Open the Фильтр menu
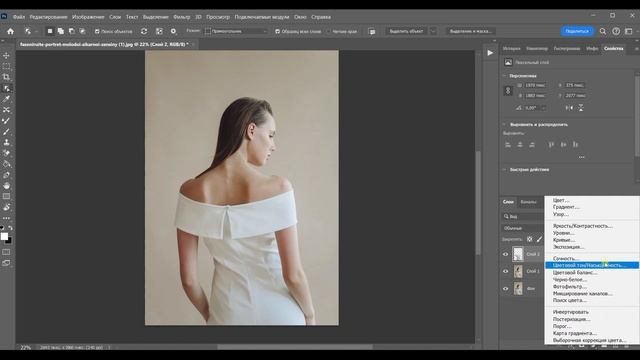The height and width of the screenshot is (360, 640). tap(182, 17)
